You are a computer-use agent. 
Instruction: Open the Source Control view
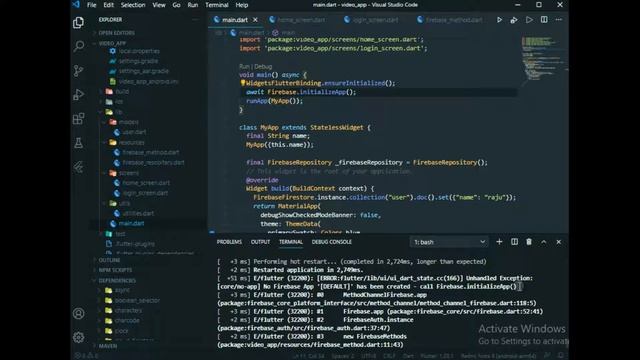coord(78,71)
